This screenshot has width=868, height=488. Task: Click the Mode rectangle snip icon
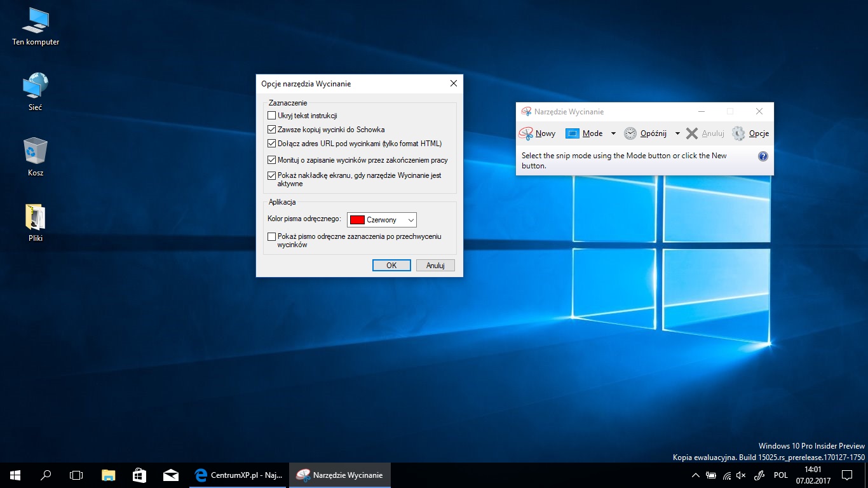[573, 133]
